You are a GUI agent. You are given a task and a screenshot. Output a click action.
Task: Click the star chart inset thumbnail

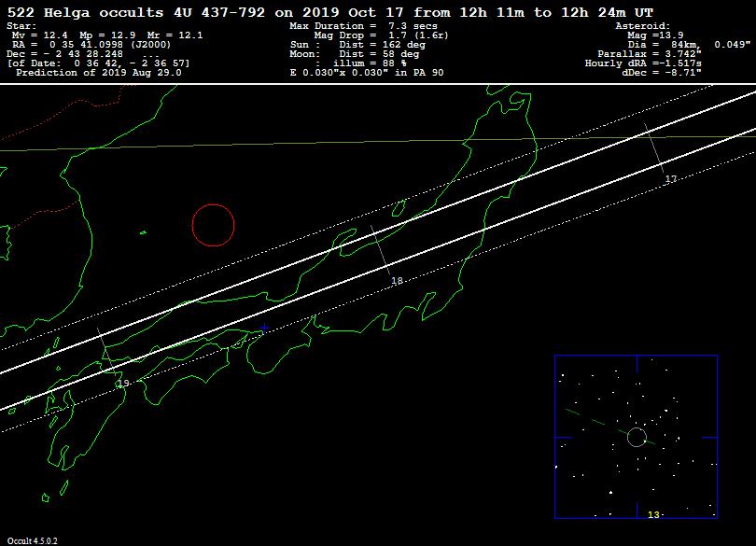636,437
